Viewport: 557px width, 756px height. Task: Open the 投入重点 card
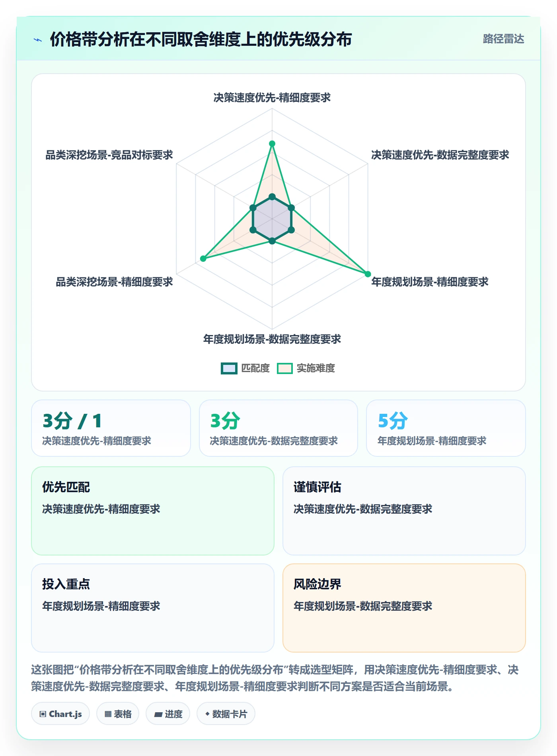[x=153, y=608]
